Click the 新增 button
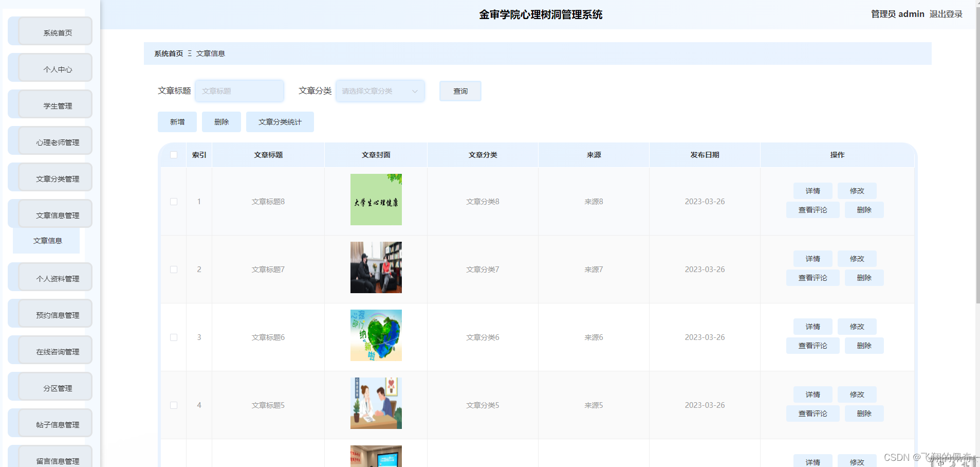The image size is (980, 467). click(x=177, y=122)
